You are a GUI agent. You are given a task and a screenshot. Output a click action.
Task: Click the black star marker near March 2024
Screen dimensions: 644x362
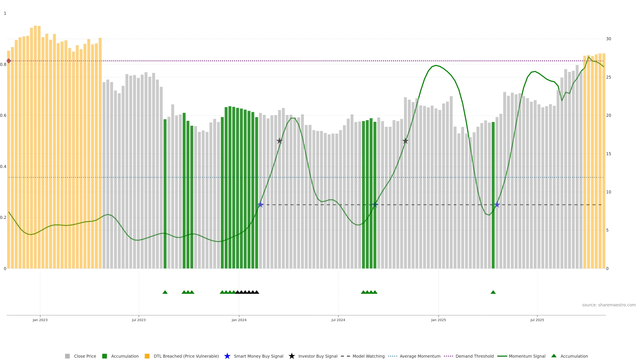280,141
